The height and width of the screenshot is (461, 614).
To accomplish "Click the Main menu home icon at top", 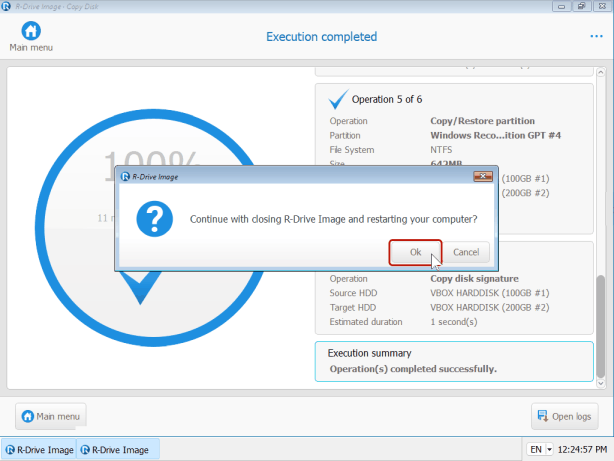I will [x=30, y=31].
